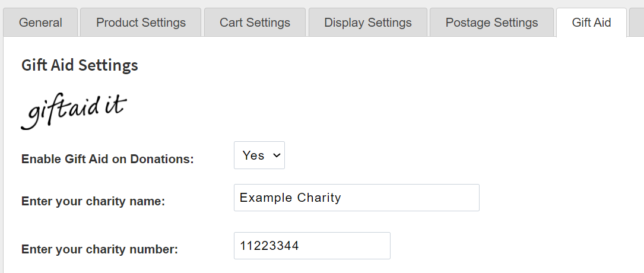Open the Postage Settings tab

(491, 23)
